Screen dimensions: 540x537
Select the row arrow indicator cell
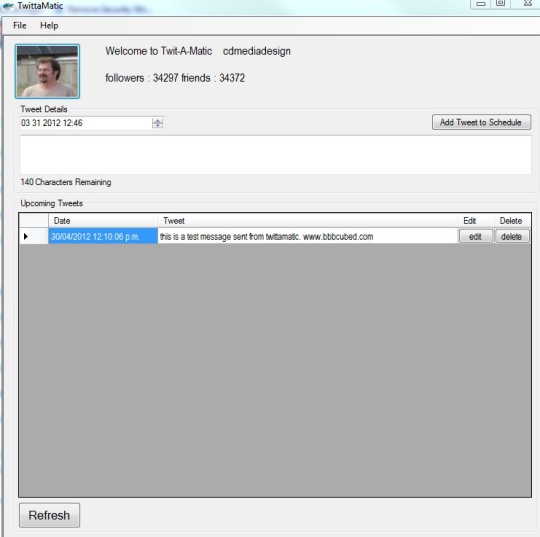(33, 236)
